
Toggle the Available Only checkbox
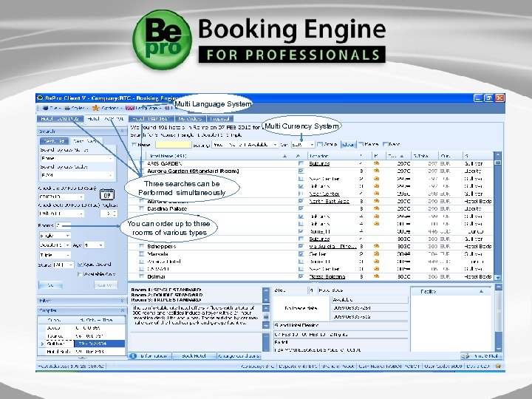(80, 274)
